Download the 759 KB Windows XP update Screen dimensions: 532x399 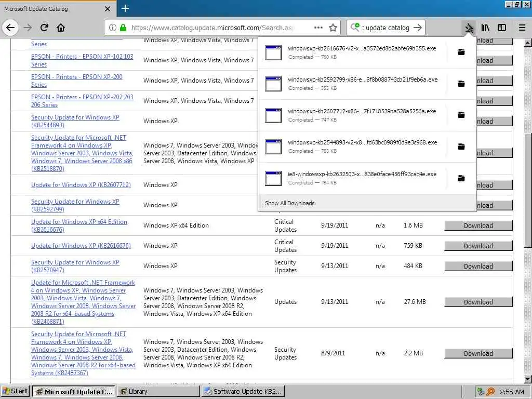point(478,246)
